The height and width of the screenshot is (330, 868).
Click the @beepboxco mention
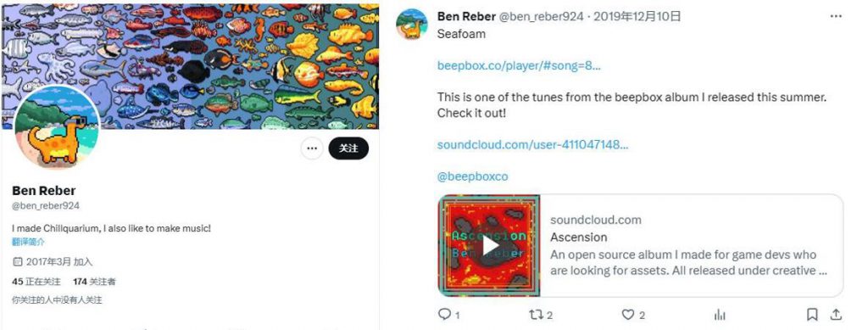click(x=472, y=176)
